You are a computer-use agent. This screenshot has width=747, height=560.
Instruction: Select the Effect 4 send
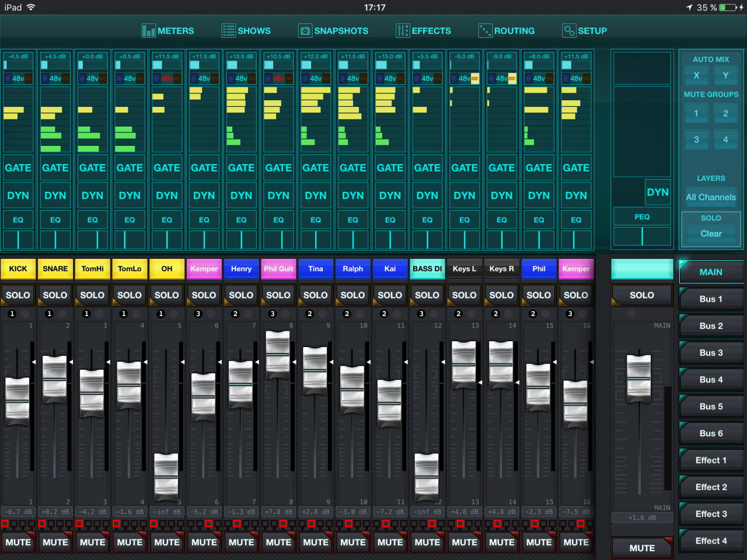tap(711, 540)
